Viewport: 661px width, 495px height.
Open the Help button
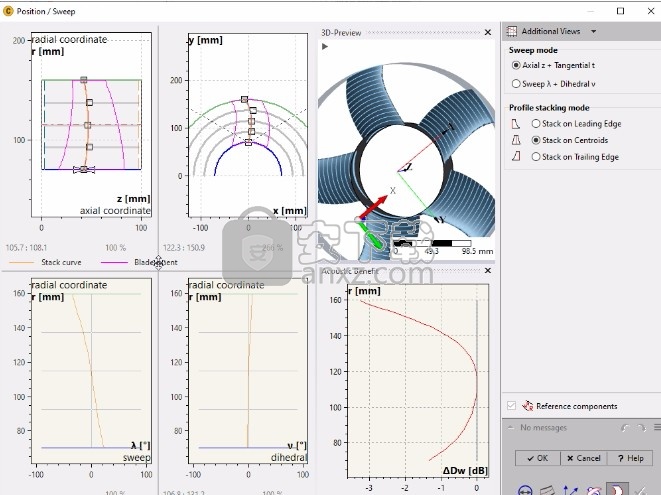tap(630, 458)
